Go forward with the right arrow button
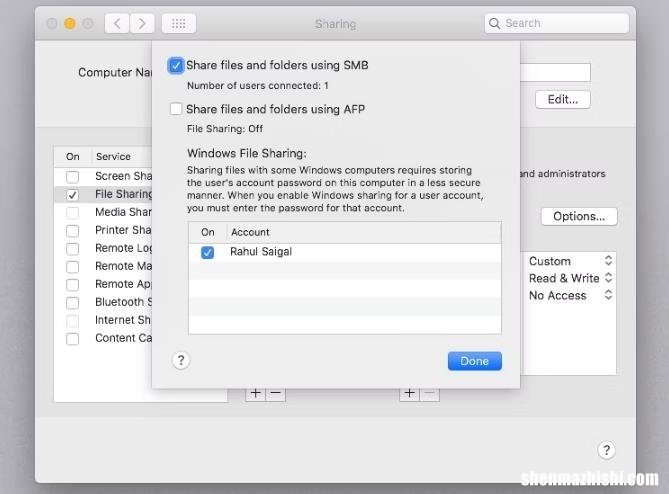Image resolution: width=669 pixels, height=494 pixels. 142,23
